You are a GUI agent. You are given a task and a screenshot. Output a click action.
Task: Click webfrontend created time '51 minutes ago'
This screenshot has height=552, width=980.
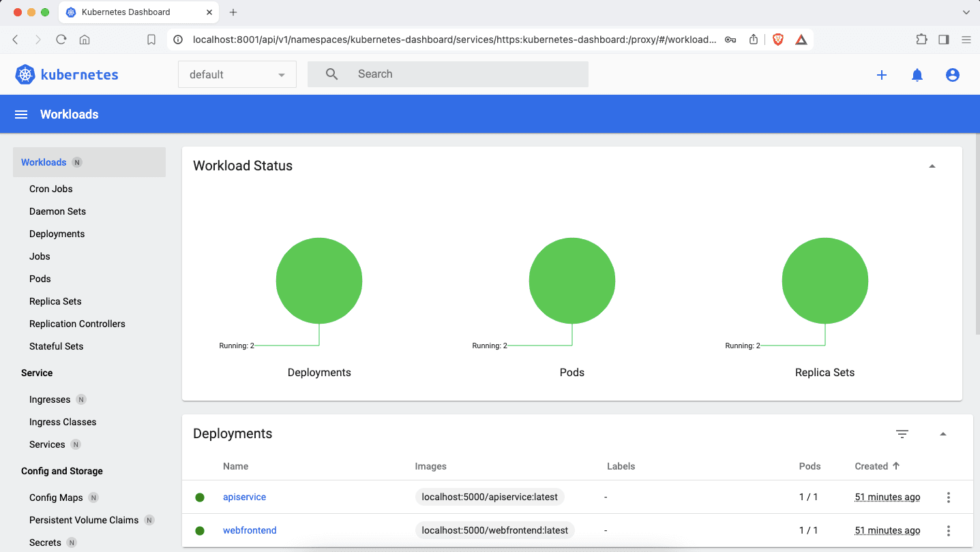tap(887, 531)
